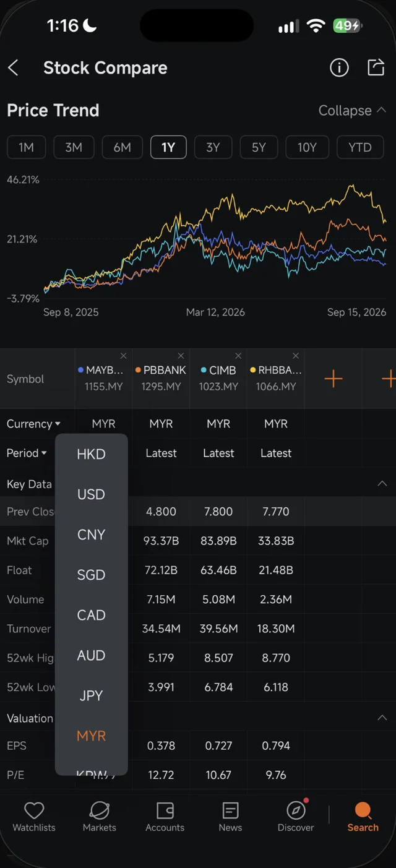This screenshot has width=396, height=868.
Task: Tap RHBBA... 1066.MY symbol header
Action: point(276,378)
